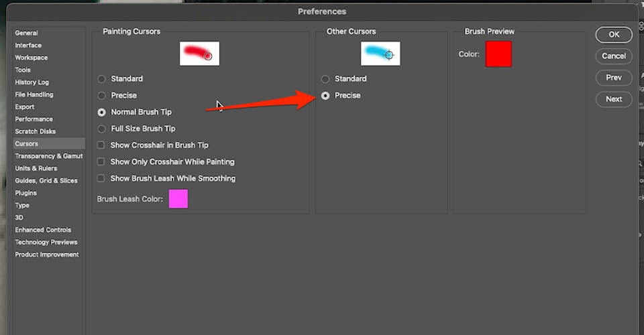
Task: Open the Interface preferences category
Action: [28, 45]
